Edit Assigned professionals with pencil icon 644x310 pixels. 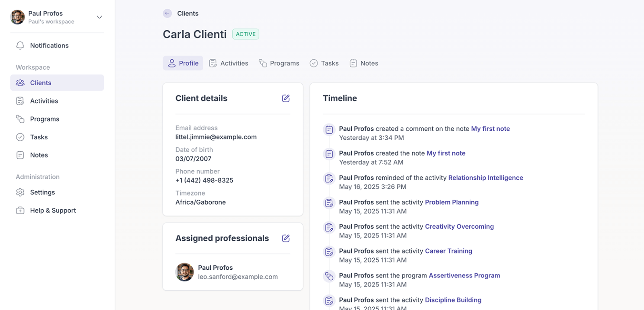(x=286, y=238)
